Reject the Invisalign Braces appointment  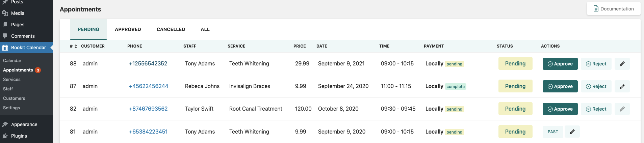click(x=596, y=86)
